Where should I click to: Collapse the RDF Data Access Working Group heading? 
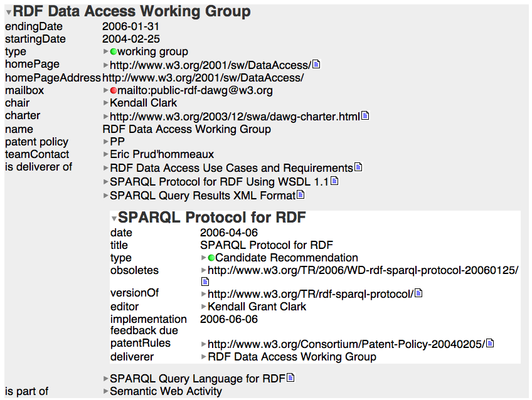pyautogui.click(x=9, y=13)
